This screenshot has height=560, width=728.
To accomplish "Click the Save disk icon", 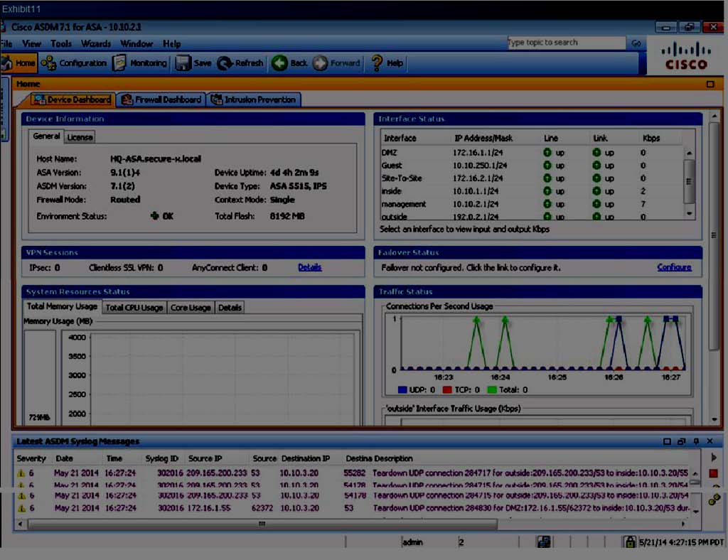I will pos(183,63).
